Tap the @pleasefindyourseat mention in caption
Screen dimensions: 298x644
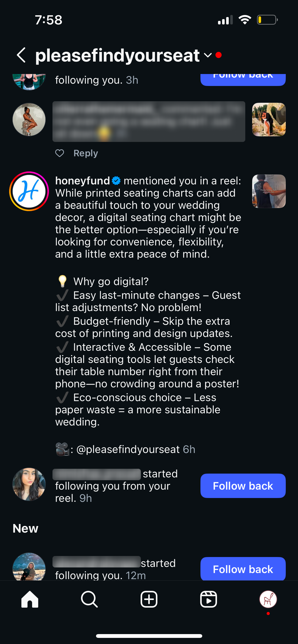[x=128, y=449]
